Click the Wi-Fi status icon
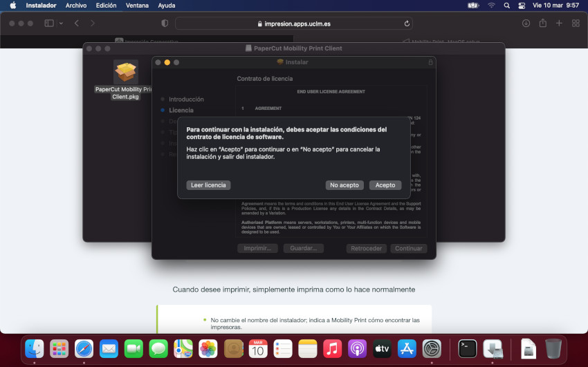The image size is (588, 367). [491, 6]
